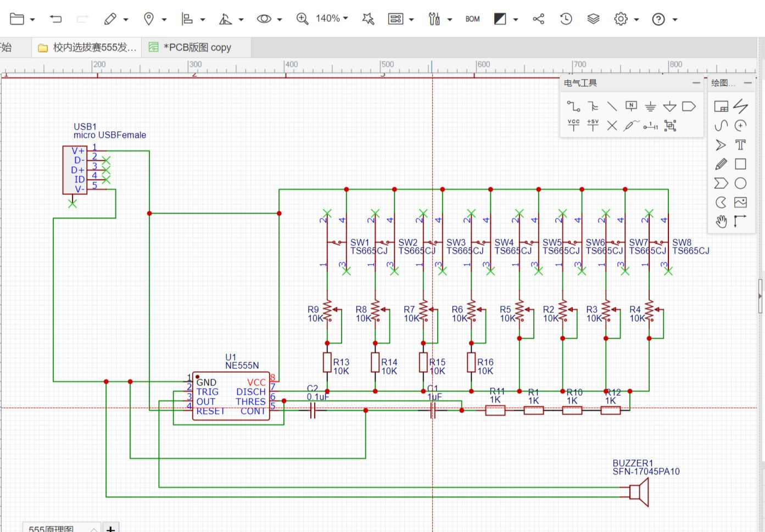The height and width of the screenshot is (532, 765).
Task: Place a +5V power flag
Action: [x=593, y=126]
